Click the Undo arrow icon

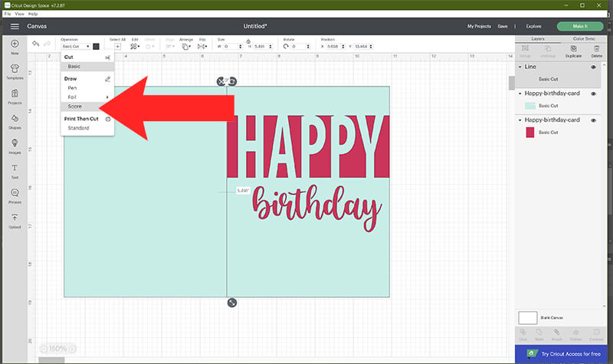click(x=35, y=44)
